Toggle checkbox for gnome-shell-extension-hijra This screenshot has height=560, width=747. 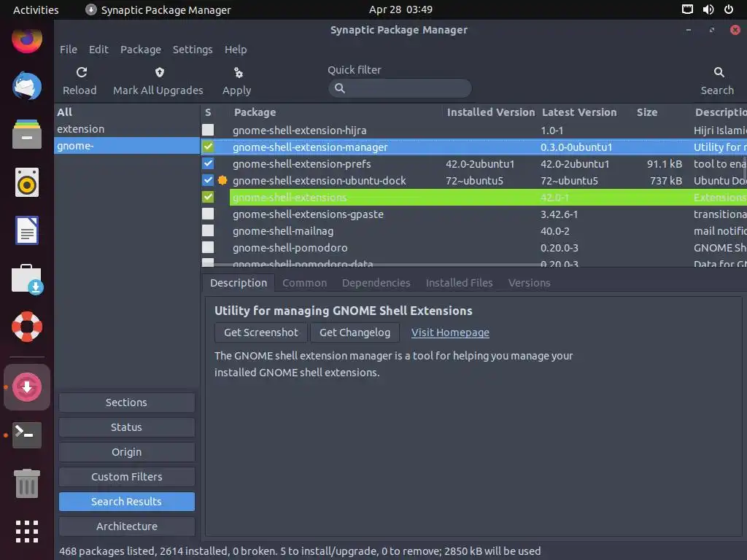(208, 130)
